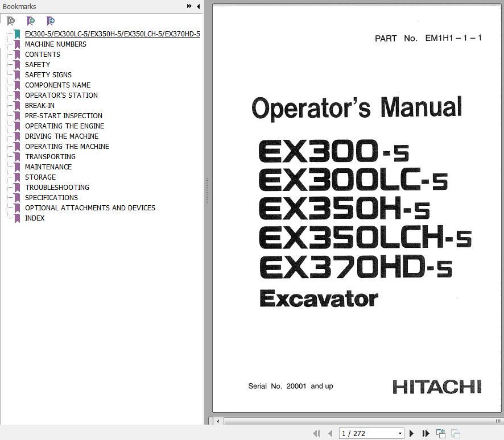Jump to the TROUBLESHOOTING bookmark

pos(57,188)
